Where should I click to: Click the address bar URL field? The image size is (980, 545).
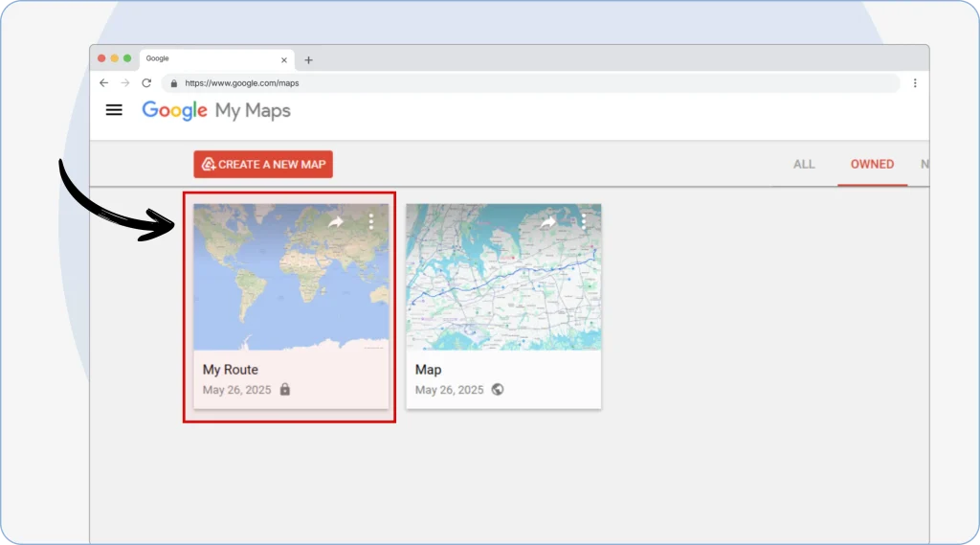coord(530,82)
